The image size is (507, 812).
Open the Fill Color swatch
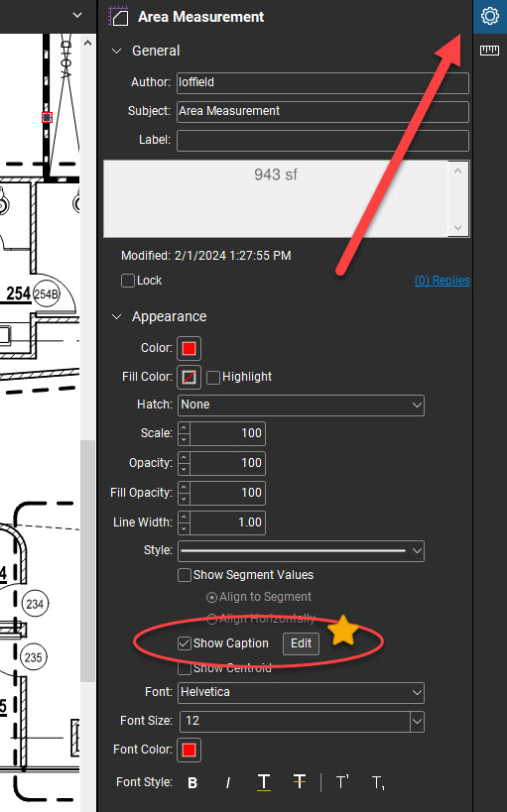pos(189,377)
